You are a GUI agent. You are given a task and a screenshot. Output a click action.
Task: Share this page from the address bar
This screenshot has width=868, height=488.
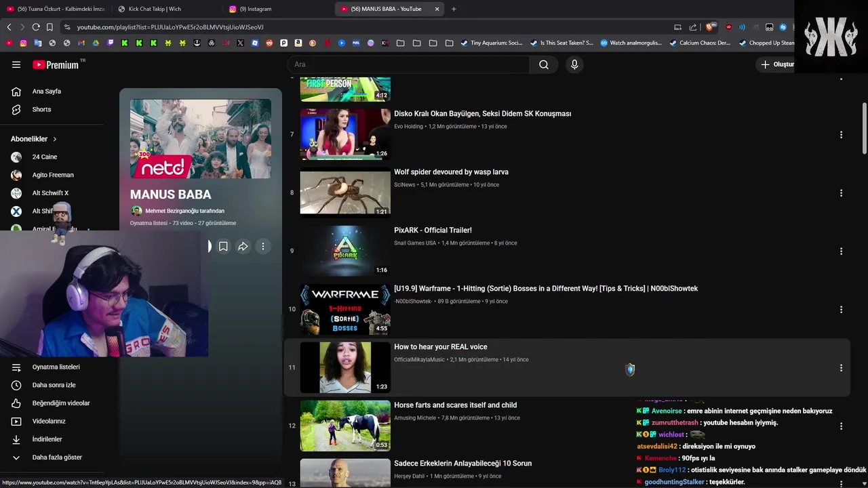click(x=692, y=27)
